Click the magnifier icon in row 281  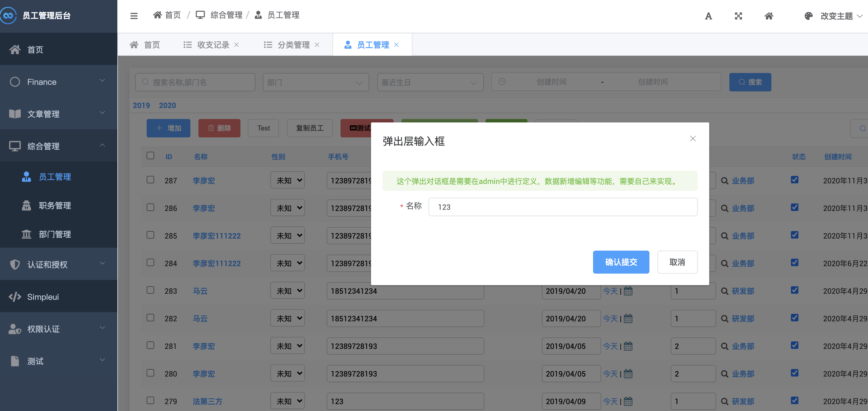point(724,346)
